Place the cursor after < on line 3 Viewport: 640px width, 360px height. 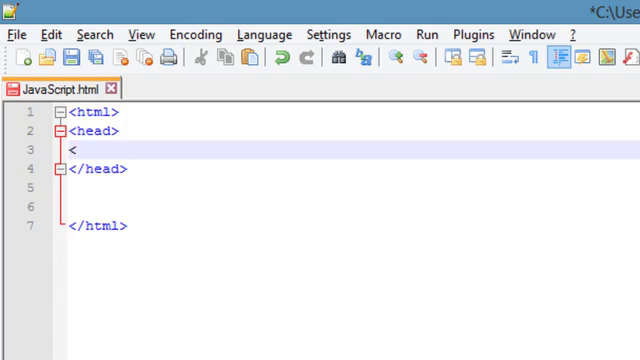pyautogui.click(x=77, y=150)
